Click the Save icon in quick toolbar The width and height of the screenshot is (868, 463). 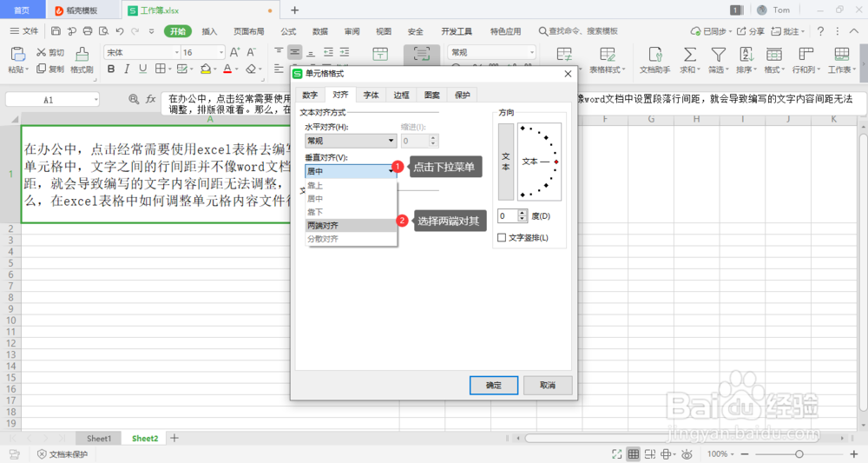56,31
